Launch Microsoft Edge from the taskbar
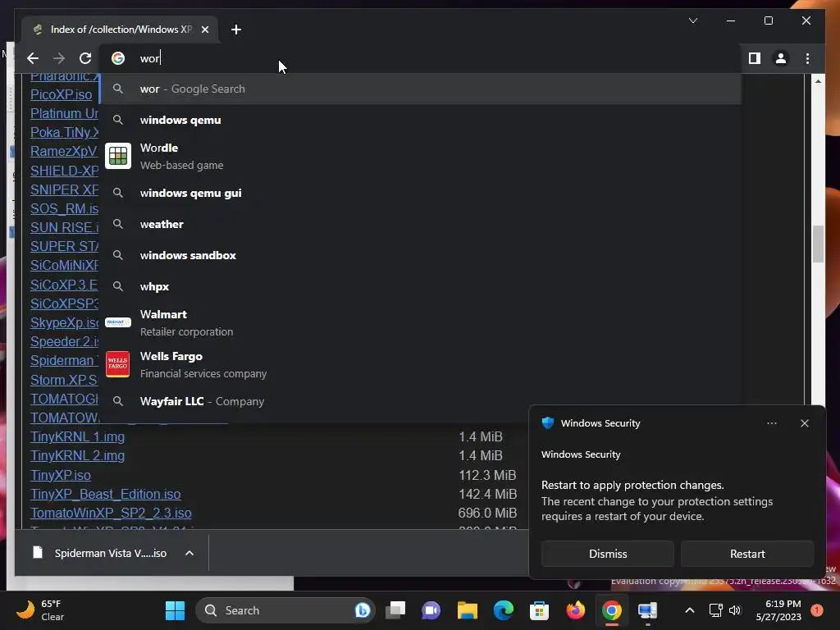Image resolution: width=840 pixels, height=630 pixels. click(504, 610)
